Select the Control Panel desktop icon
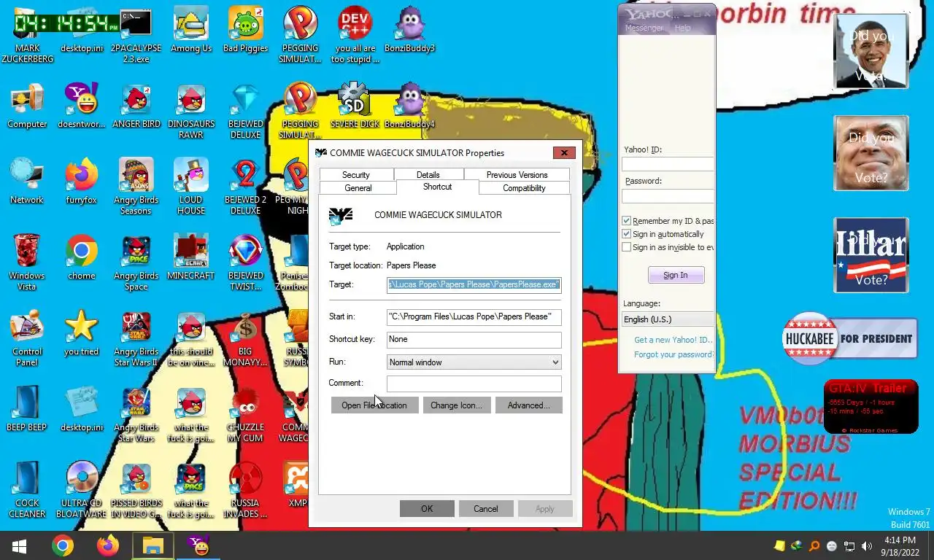The image size is (934, 560). click(x=26, y=339)
